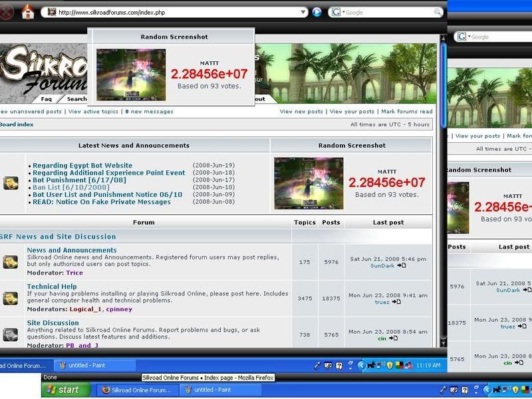Click the address bar showing silkroadforums.com/index.php
The height and width of the screenshot is (399, 532).
[174, 12]
